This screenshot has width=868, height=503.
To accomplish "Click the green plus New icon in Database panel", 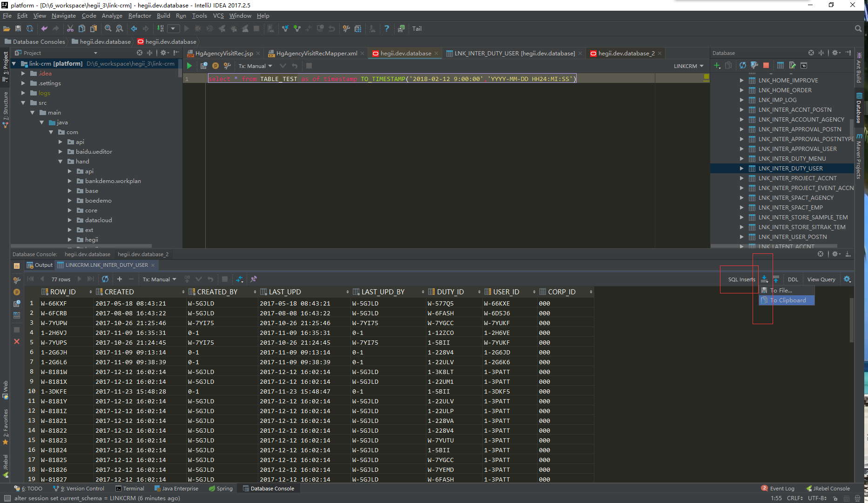I will tap(717, 66).
